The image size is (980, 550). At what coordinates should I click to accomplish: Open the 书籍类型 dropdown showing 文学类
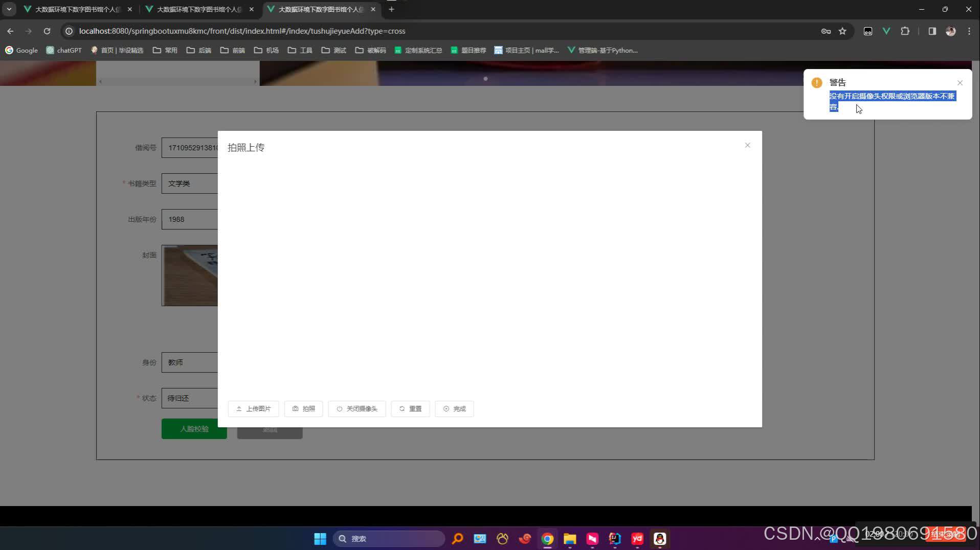(189, 183)
